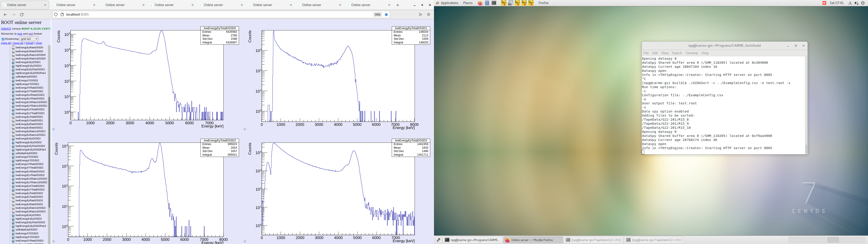
Task: Open the Firefox hamburger menu
Action: tap(429, 14)
